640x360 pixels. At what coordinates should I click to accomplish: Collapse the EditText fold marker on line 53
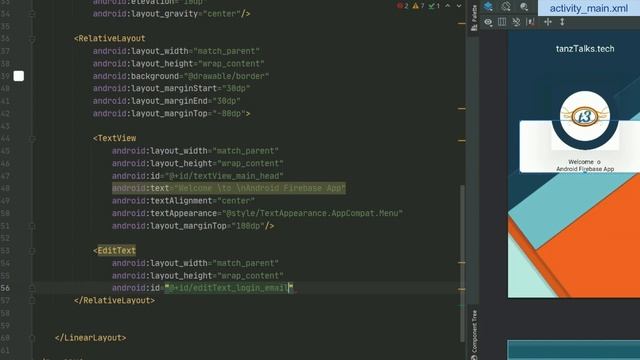click(32, 251)
